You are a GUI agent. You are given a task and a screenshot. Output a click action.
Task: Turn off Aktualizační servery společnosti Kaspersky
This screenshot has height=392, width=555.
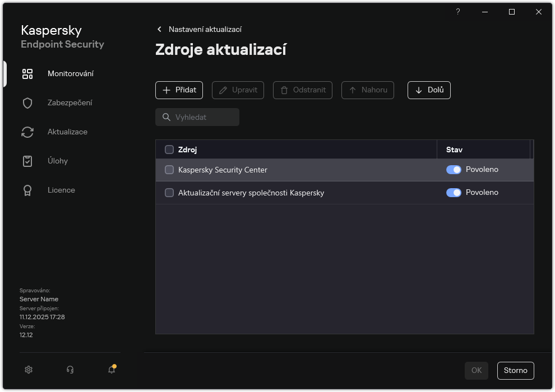(453, 192)
